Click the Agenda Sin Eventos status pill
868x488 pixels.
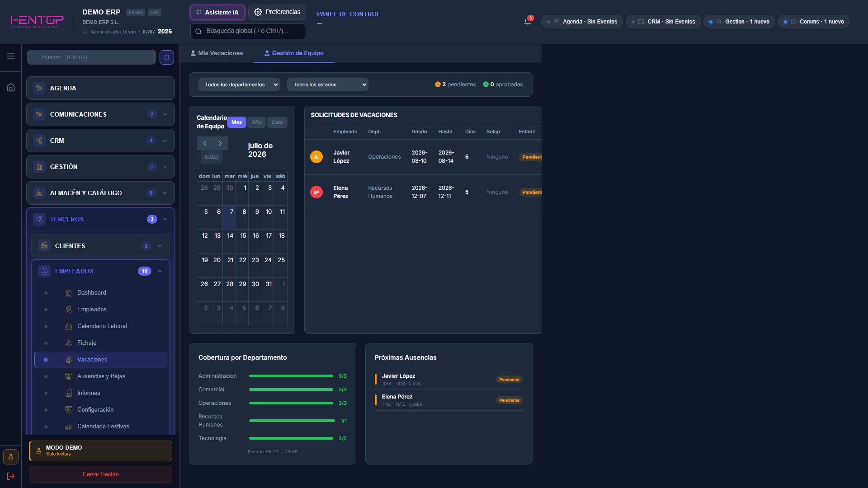click(582, 22)
